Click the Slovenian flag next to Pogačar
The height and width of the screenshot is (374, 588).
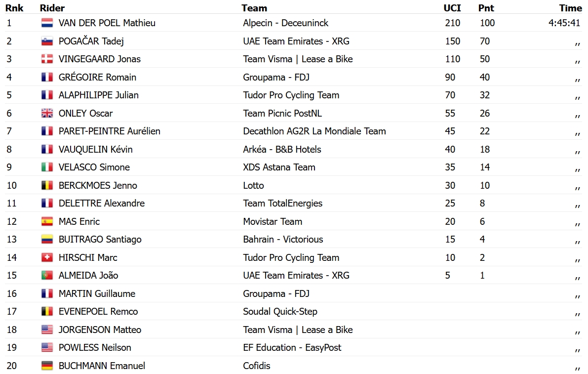point(47,42)
